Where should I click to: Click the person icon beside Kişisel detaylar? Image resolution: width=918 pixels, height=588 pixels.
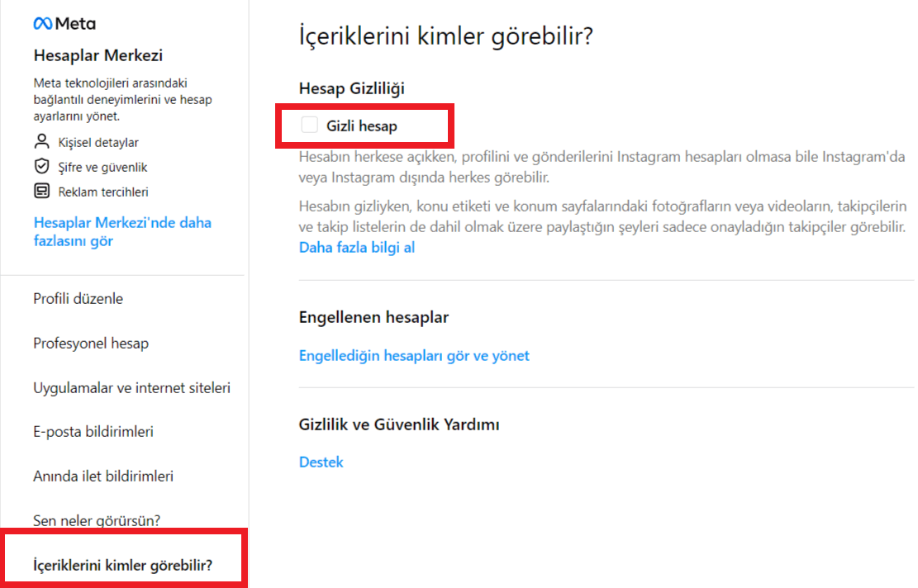tap(41, 141)
